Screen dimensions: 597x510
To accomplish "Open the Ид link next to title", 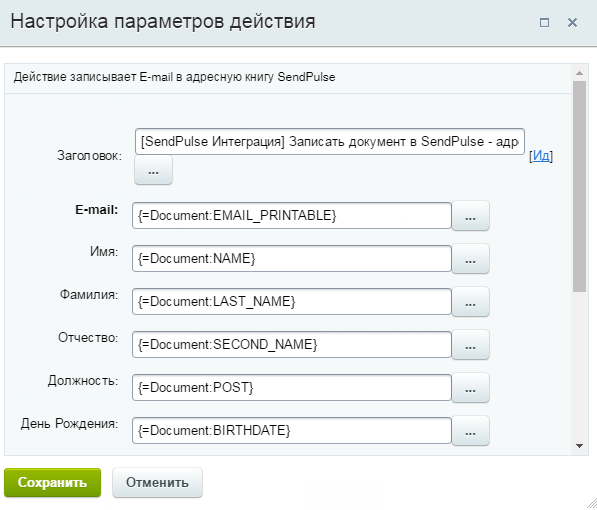I will [541, 156].
